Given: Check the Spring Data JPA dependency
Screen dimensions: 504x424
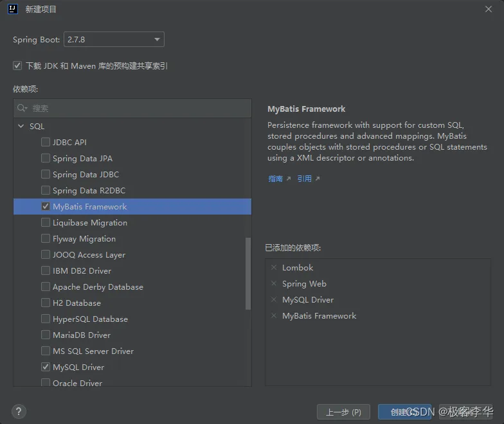Looking at the screenshot, I should coord(46,158).
